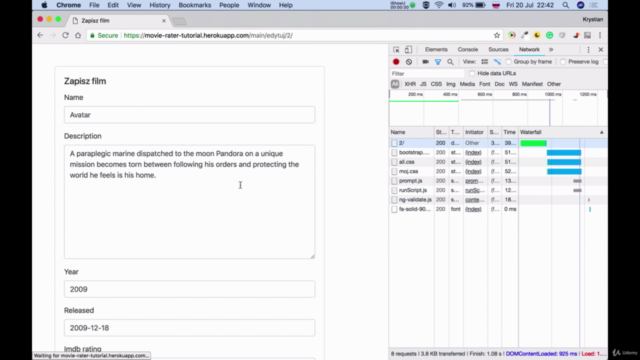
Task: Click the yellow play extension icon
Action: pyautogui.click(x=511, y=36)
